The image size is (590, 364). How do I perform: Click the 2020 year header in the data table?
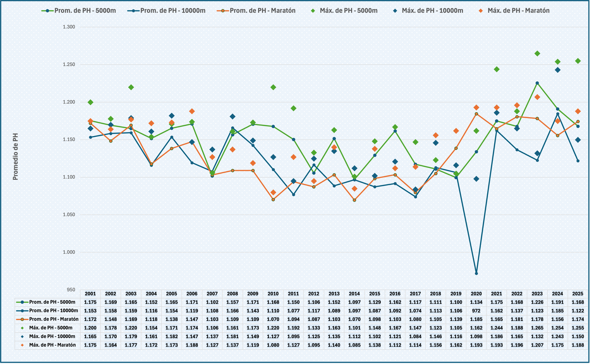point(476,294)
